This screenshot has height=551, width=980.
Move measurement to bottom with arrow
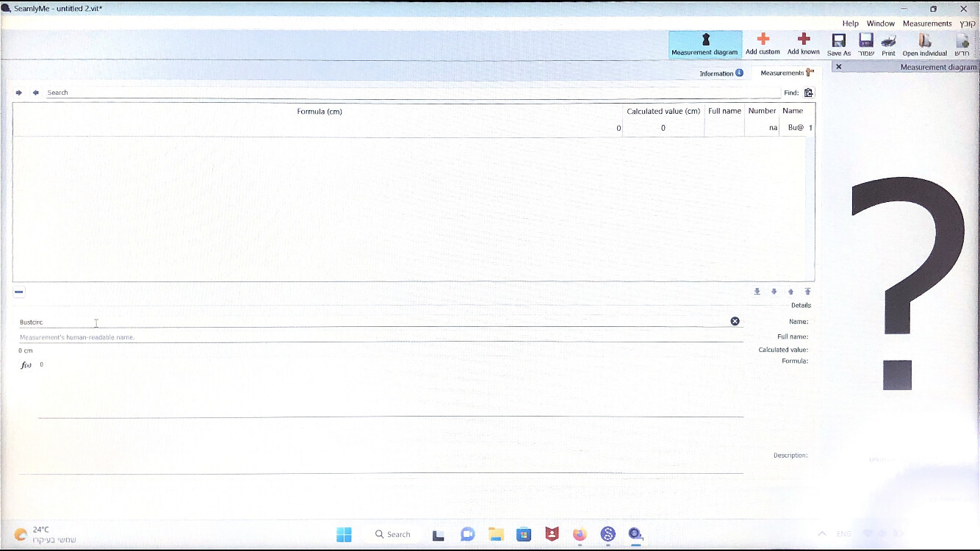pyautogui.click(x=757, y=292)
